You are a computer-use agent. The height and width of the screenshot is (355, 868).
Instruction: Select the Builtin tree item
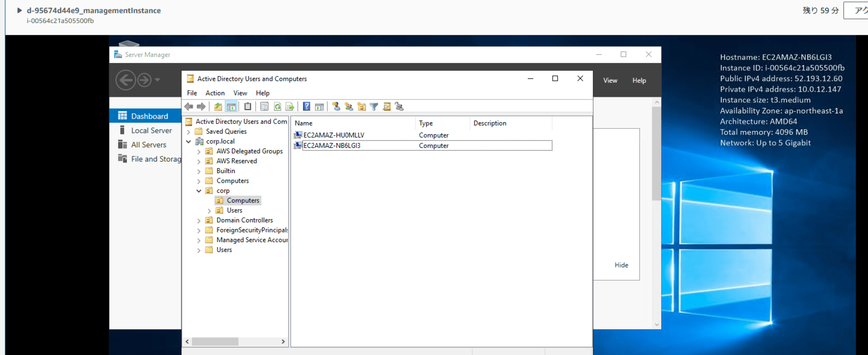click(x=226, y=171)
